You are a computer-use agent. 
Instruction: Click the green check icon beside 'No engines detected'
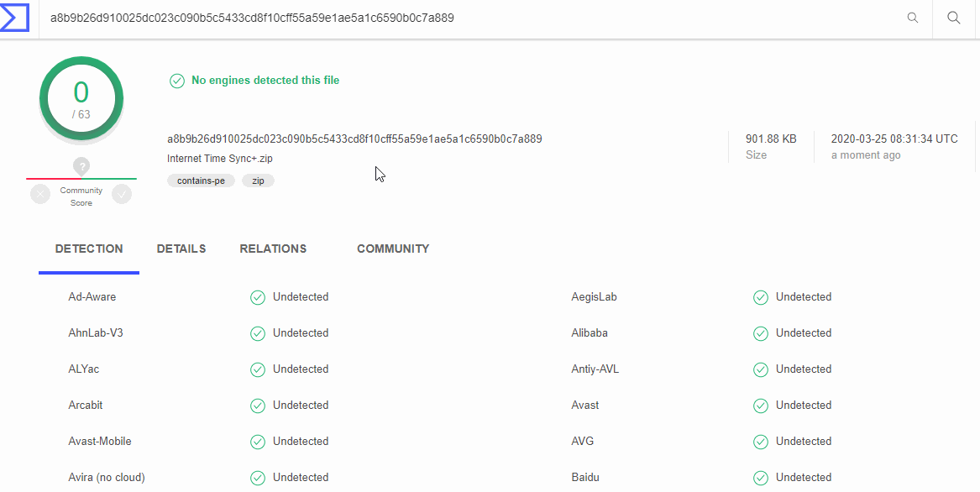click(177, 81)
